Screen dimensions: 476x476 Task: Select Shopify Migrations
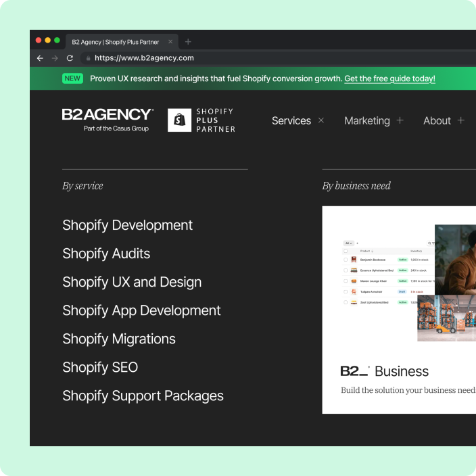[119, 339]
